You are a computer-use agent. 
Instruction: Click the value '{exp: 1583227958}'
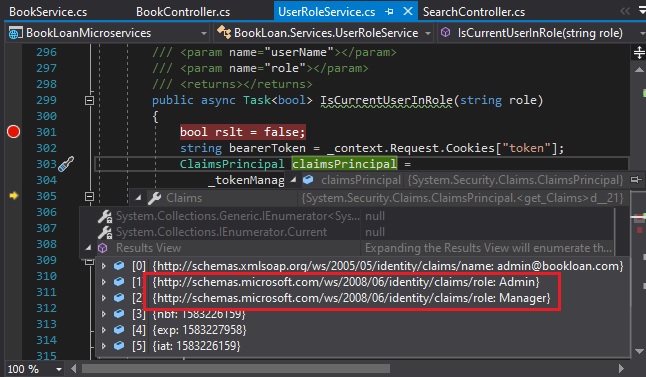199,330
